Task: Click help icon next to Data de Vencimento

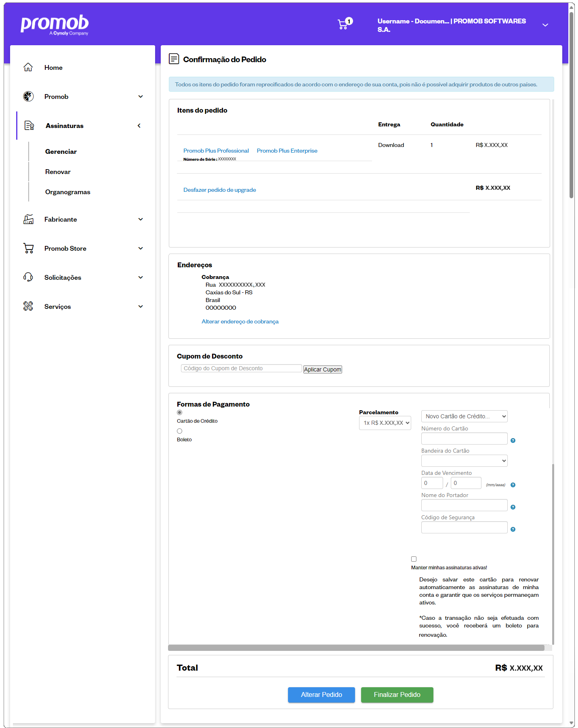Action: tap(513, 485)
